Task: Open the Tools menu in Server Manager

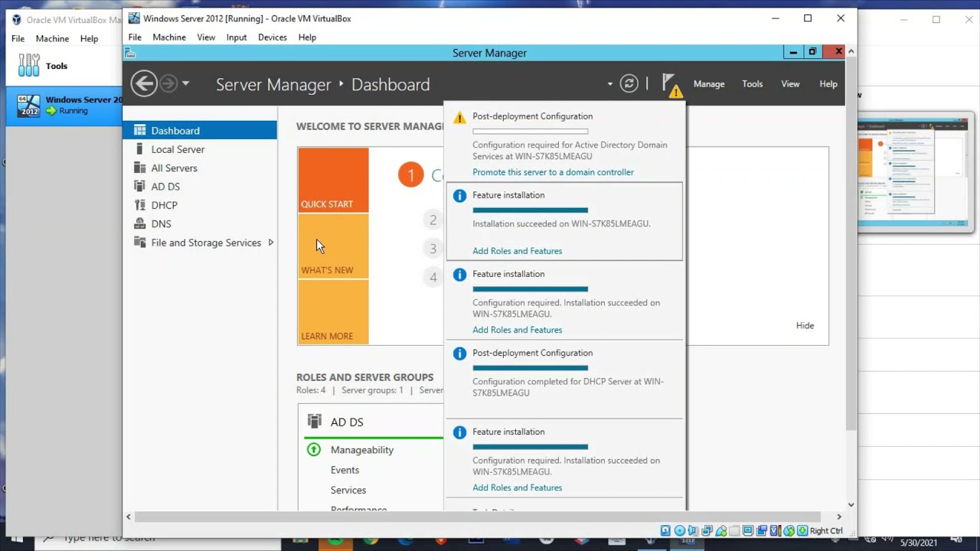Action: [753, 84]
